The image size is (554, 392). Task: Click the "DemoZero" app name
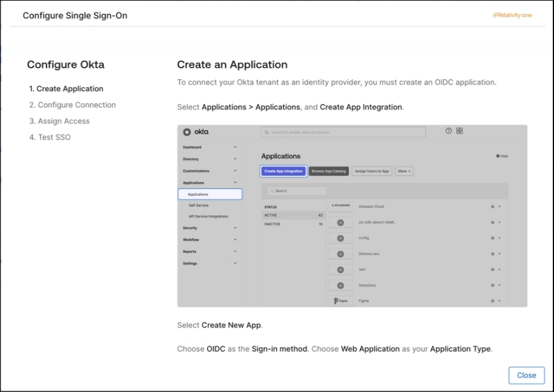tap(367, 285)
